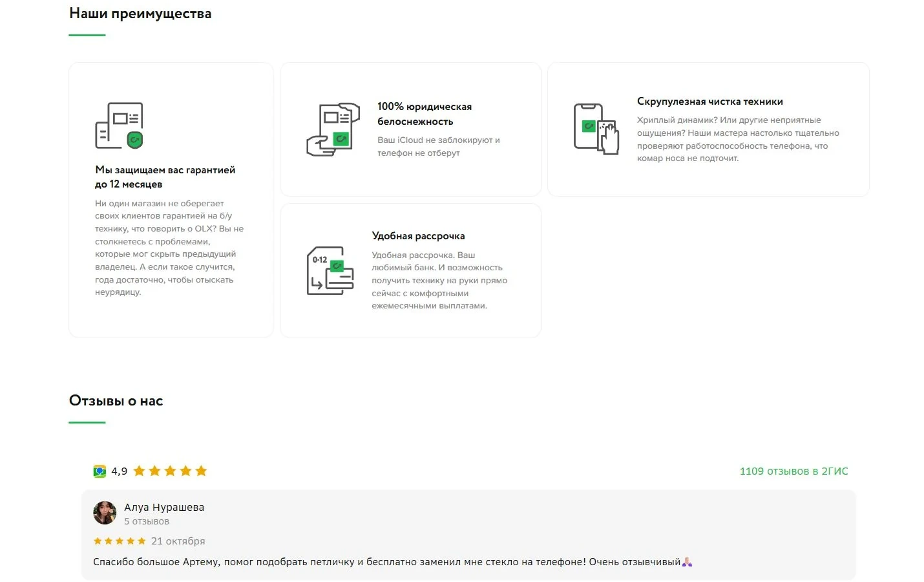This screenshot has height=582, width=924.
Task: Click Алуа Нурашева's avatar photo
Action: coord(105,513)
